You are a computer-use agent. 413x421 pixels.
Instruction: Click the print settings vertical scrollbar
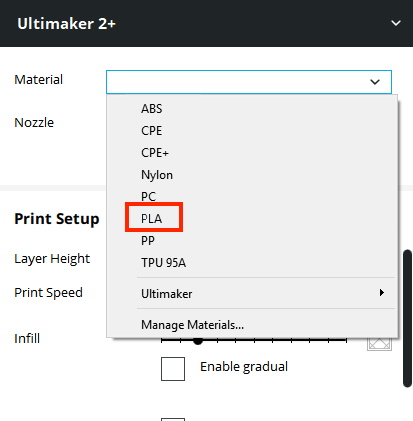tap(407, 318)
